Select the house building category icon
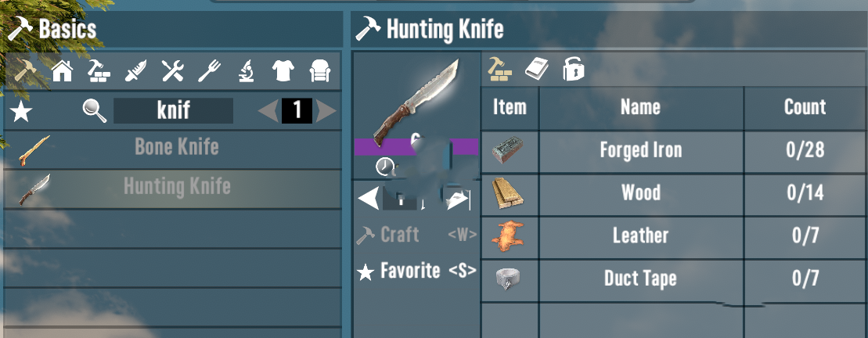The image size is (868, 338). click(63, 71)
